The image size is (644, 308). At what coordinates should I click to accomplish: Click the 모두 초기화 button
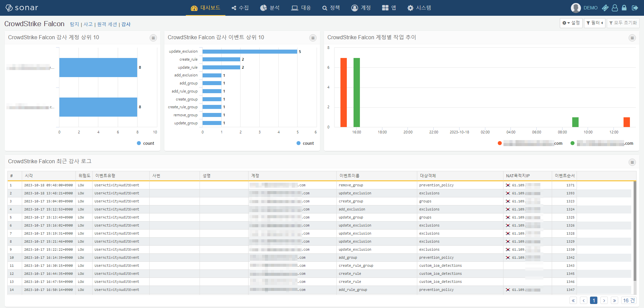623,23
